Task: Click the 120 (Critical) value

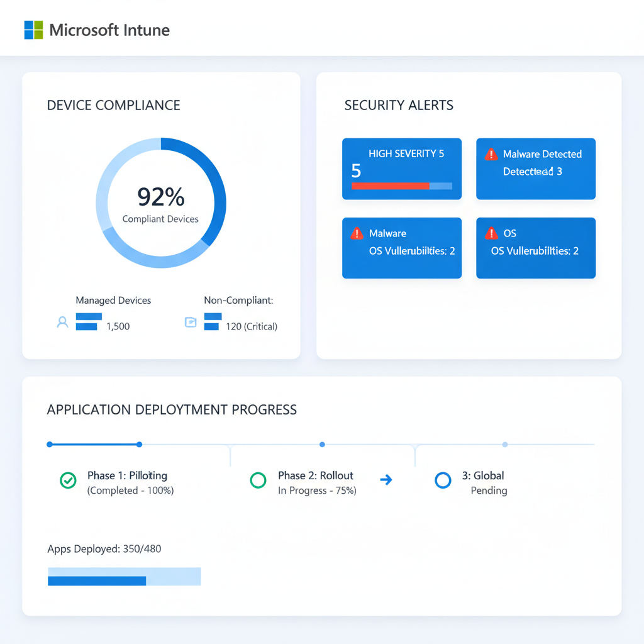Action: 252,326
